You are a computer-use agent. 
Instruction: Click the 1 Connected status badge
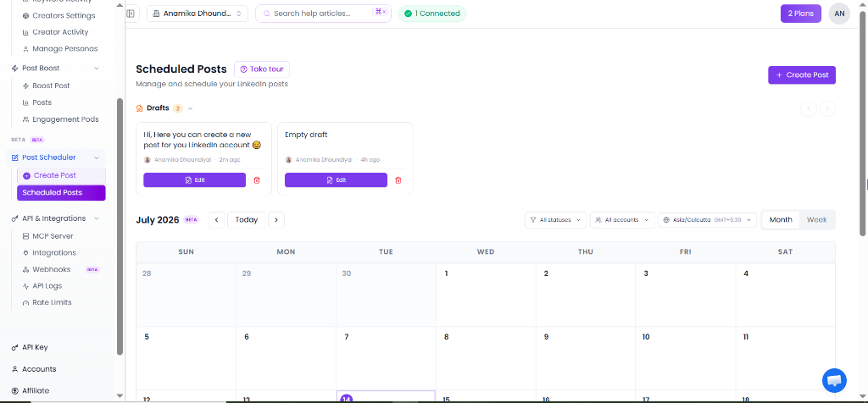[432, 14]
